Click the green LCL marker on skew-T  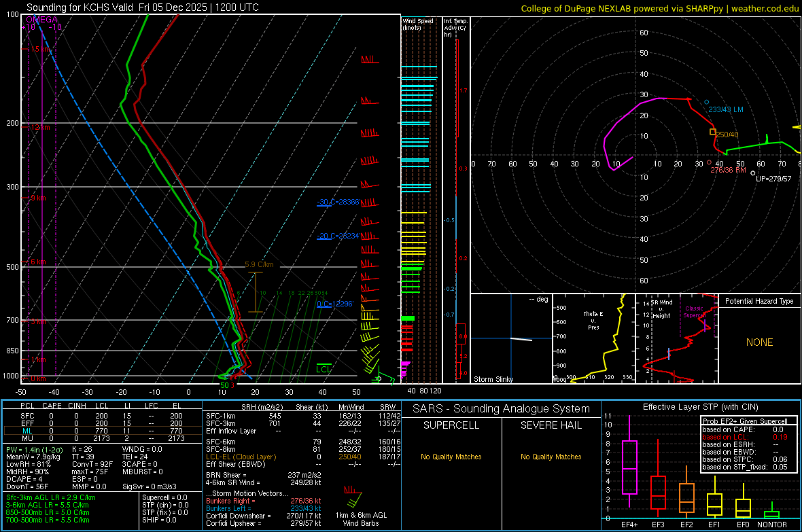pyautogui.click(x=324, y=369)
